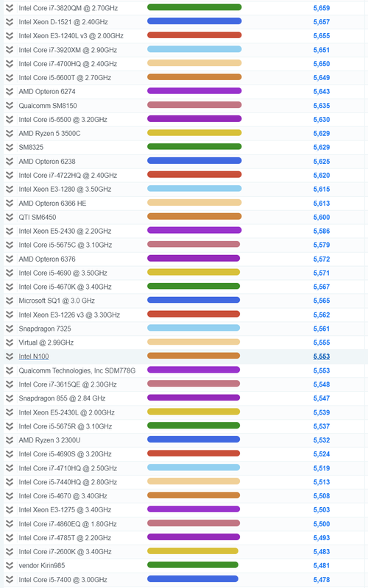
Task: Expand the vendor Kirin985 row chevron
Action: pyautogui.click(x=10, y=565)
